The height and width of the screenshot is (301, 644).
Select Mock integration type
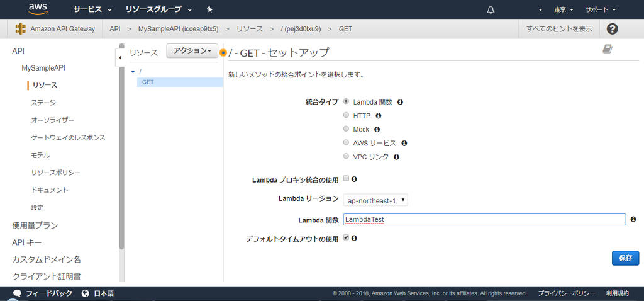[346, 129]
